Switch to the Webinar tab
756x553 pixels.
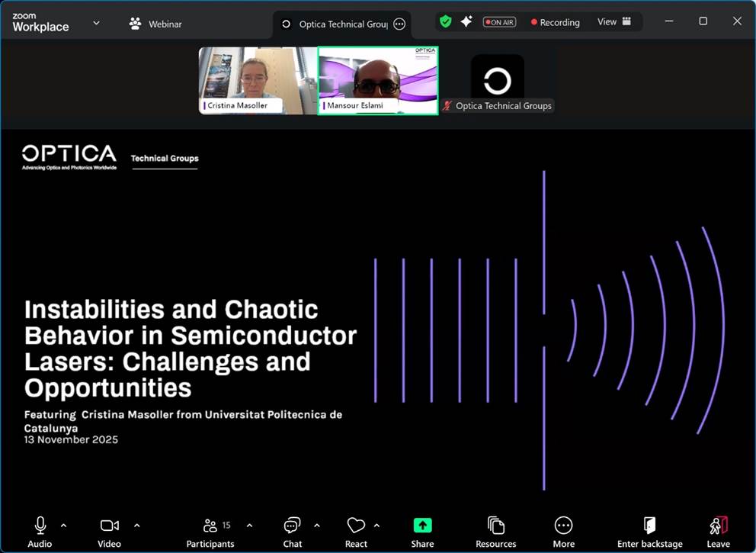pyautogui.click(x=155, y=24)
